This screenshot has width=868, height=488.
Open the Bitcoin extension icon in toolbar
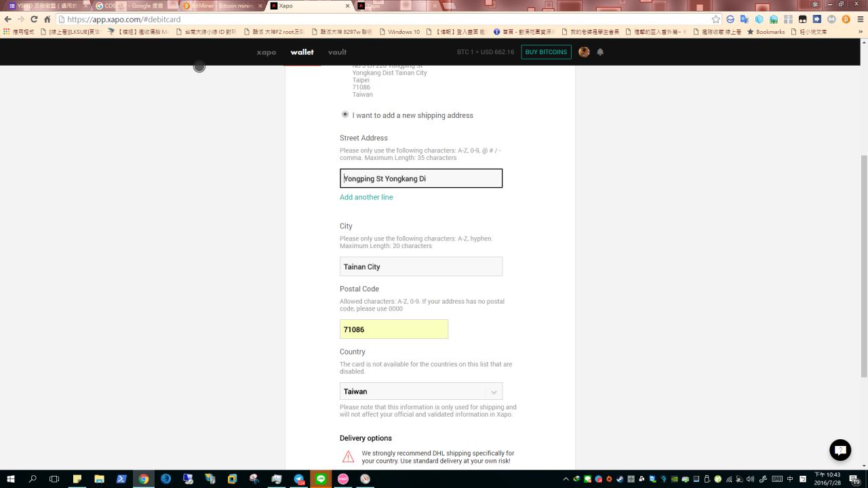point(846,20)
